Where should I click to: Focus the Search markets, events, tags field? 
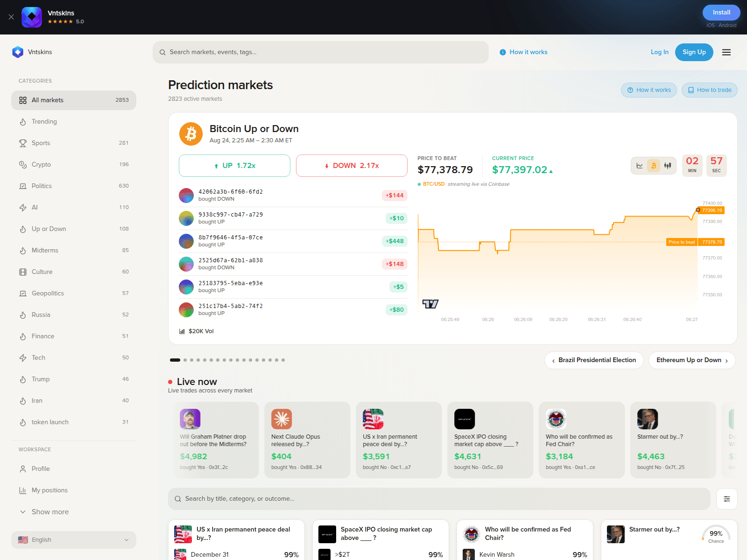321,52
